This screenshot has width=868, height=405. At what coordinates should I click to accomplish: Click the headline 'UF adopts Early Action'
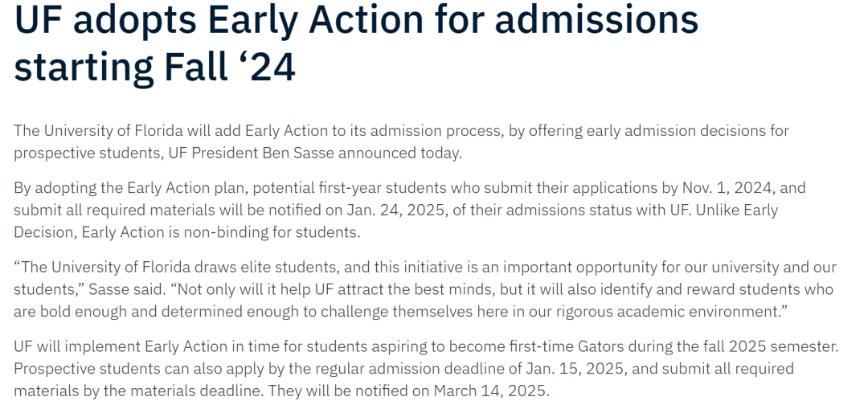click(x=219, y=20)
